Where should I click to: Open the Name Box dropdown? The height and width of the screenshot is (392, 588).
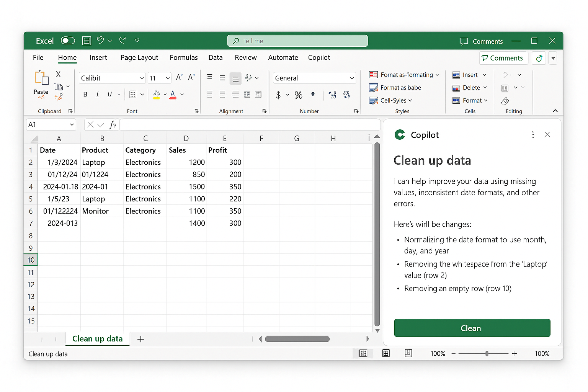point(72,125)
